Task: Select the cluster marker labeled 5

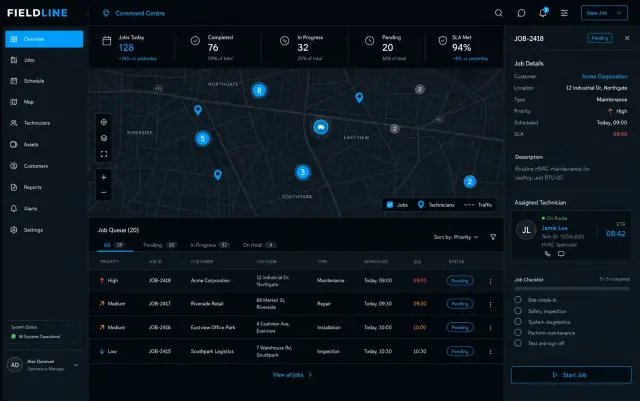Action: [202, 138]
